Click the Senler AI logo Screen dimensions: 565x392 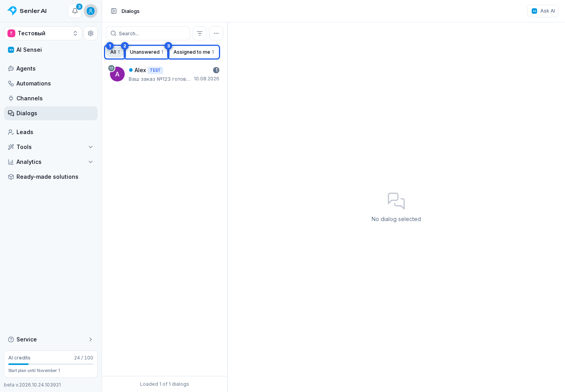27,11
